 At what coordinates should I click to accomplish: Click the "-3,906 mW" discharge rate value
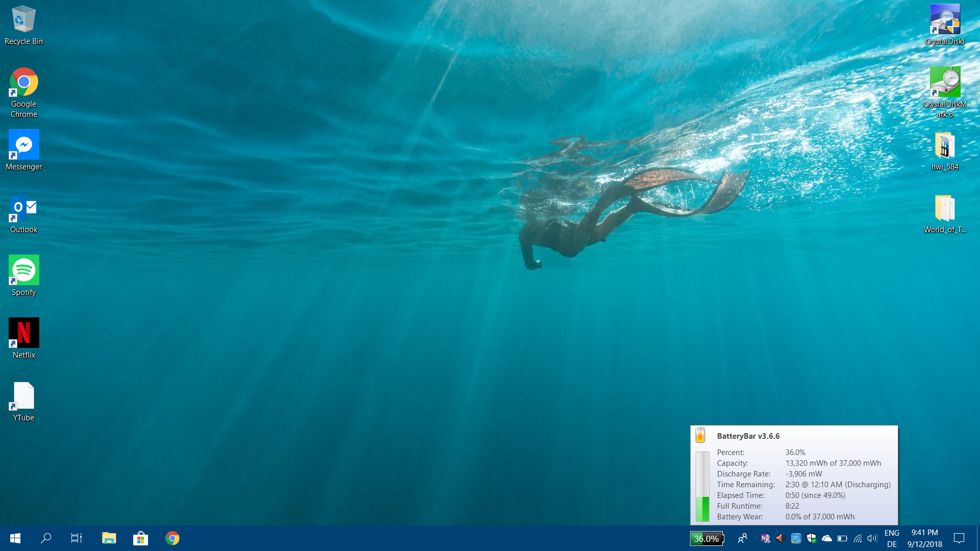click(804, 474)
